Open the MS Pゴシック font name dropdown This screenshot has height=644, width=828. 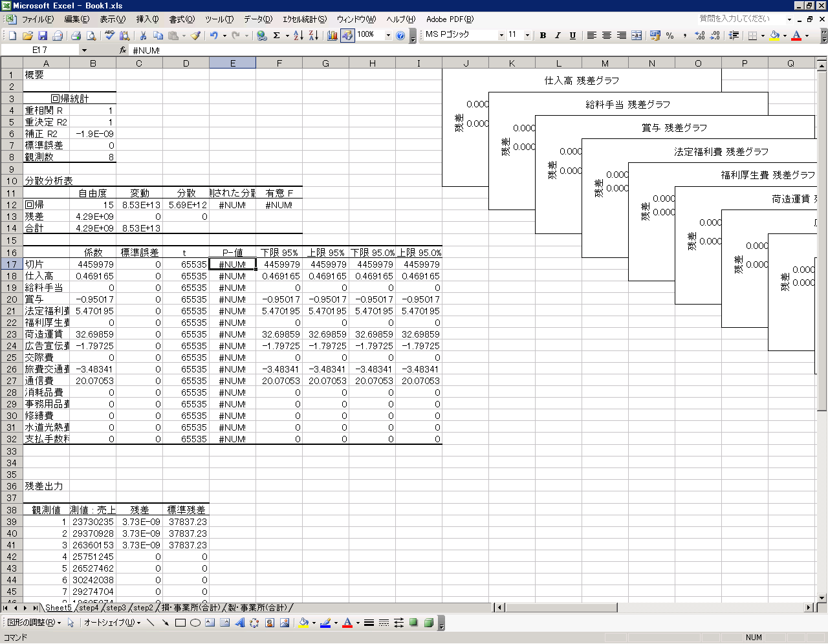501,36
